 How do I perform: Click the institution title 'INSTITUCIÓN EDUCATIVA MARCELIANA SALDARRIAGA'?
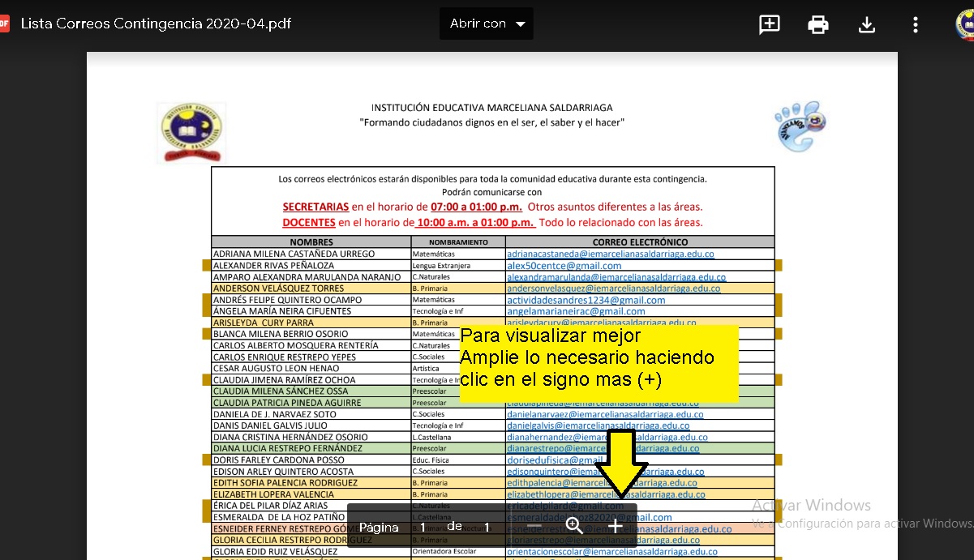coord(491,108)
